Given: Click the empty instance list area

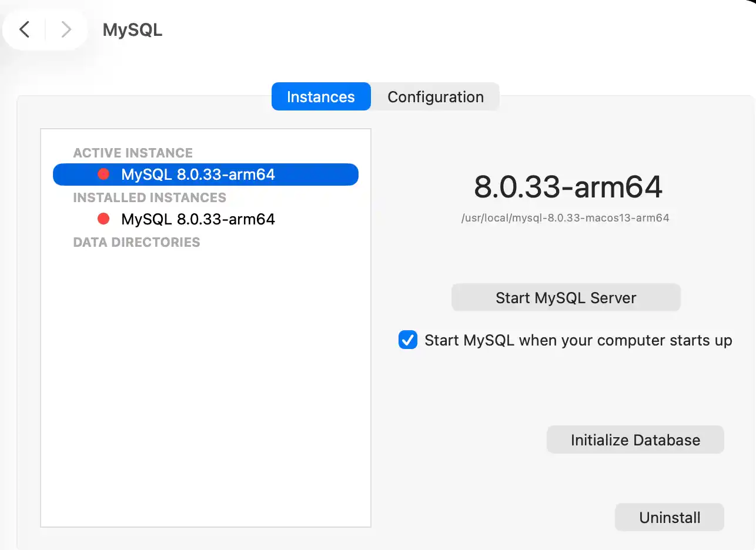Looking at the screenshot, I should click(x=205, y=382).
